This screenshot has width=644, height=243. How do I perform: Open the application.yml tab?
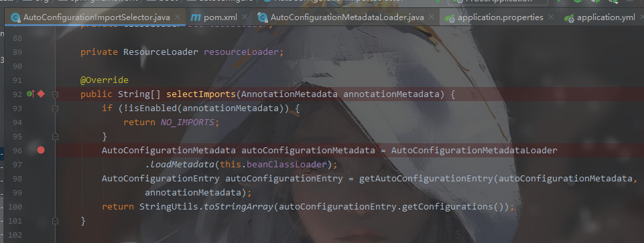606,17
